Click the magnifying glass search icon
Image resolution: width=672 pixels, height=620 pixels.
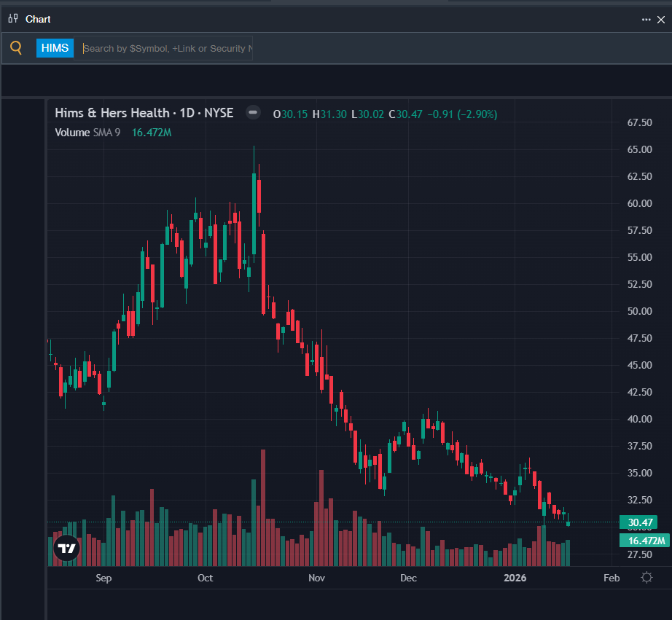[16, 49]
